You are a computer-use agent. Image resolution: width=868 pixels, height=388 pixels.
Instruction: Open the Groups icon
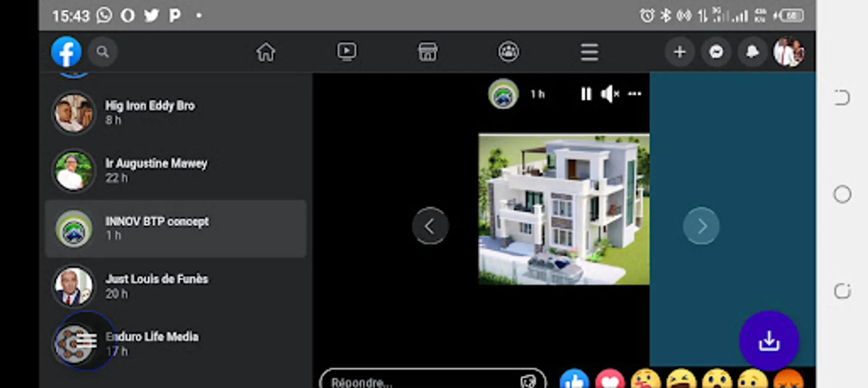point(509,52)
